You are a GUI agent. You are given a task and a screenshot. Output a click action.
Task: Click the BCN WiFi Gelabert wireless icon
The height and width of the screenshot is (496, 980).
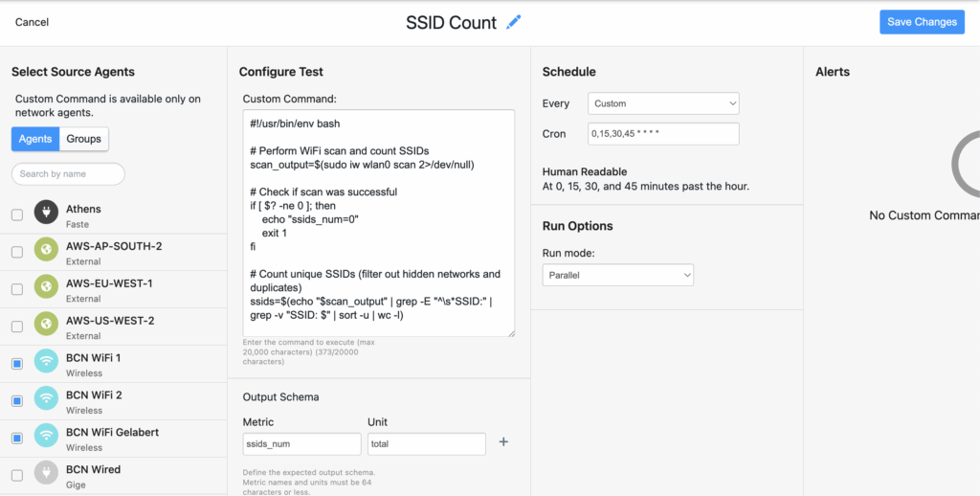tap(46, 437)
